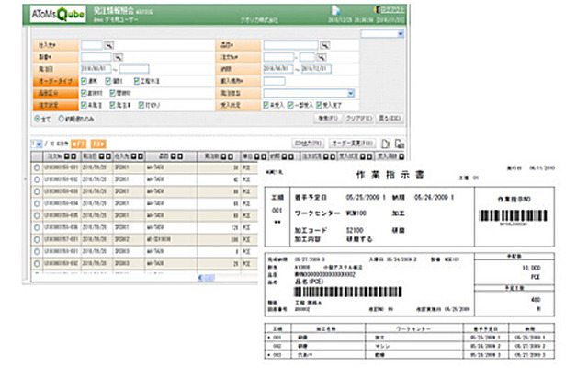
Task: Select the 全て radio button
Action: click(37, 119)
